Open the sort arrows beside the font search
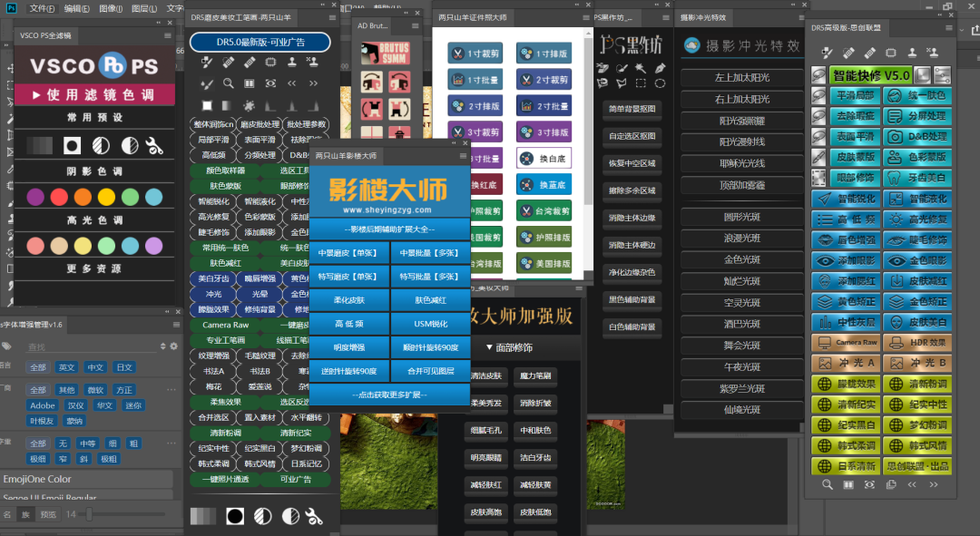The width and height of the screenshot is (980, 536). click(x=163, y=346)
